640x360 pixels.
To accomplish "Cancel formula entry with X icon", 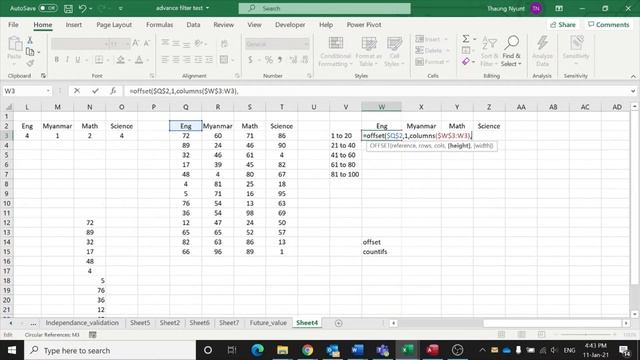I will [77, 91].
